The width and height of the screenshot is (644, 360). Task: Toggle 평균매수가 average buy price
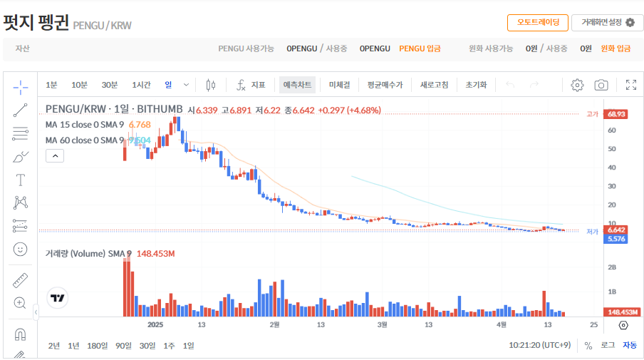(x=385, y=85)
